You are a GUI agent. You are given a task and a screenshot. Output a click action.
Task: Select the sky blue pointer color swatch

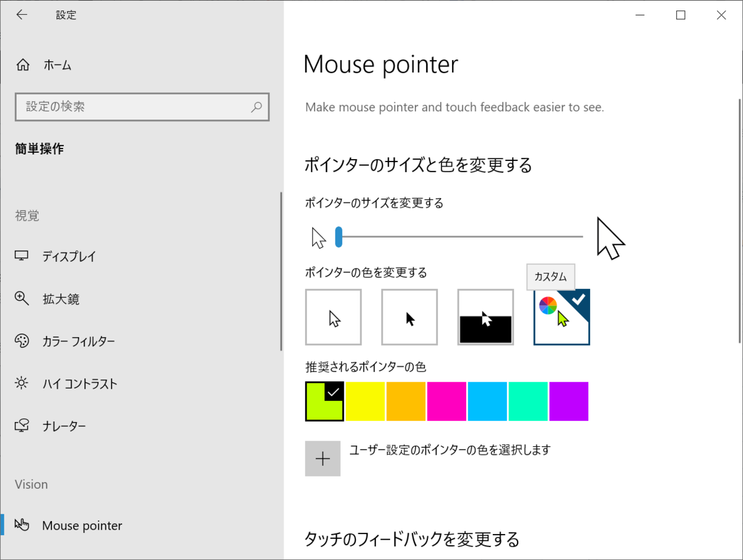(487, 402)
